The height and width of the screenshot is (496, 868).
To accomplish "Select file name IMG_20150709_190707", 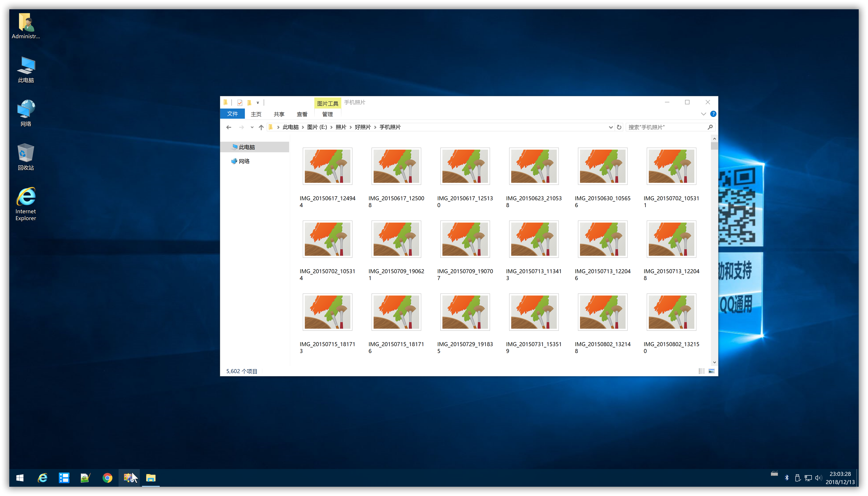I will (x=465, y=275).
